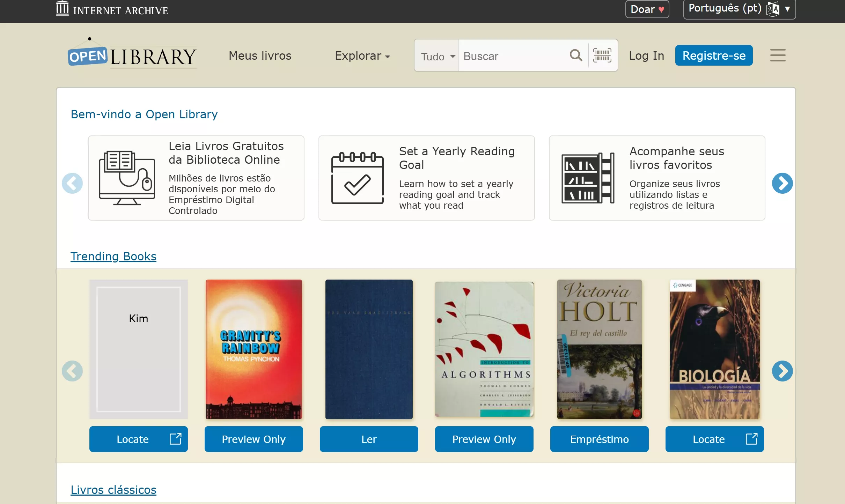Focus the Buscar search input
Viewport: 845px width, 504px height.
click(x=513, y=56)
